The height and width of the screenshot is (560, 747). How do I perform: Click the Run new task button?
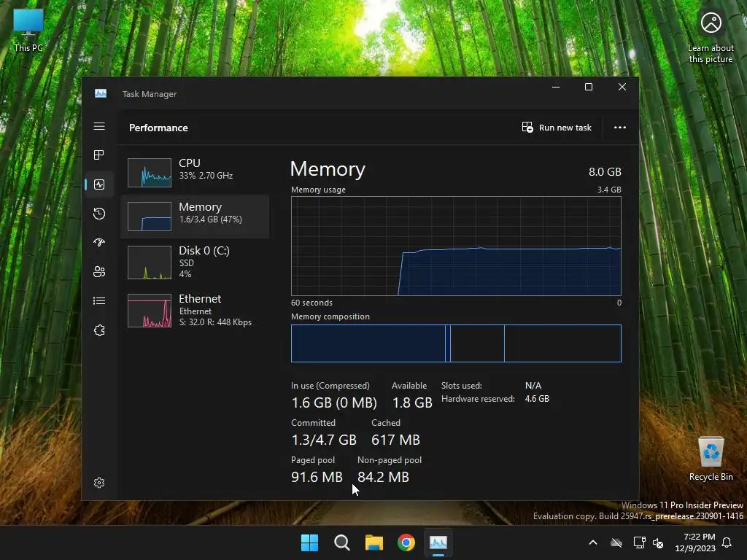point(557,127)
